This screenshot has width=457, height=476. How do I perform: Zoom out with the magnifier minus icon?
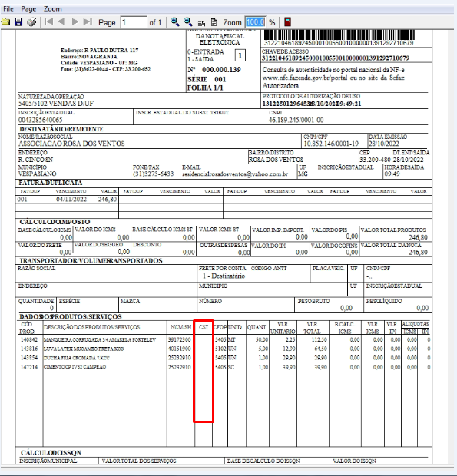[x=188, y=21]
